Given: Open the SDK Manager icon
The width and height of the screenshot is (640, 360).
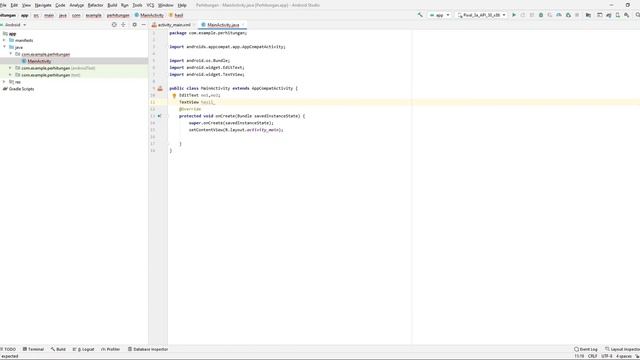Looking at the screenshot, I should [x=627, y=15].
